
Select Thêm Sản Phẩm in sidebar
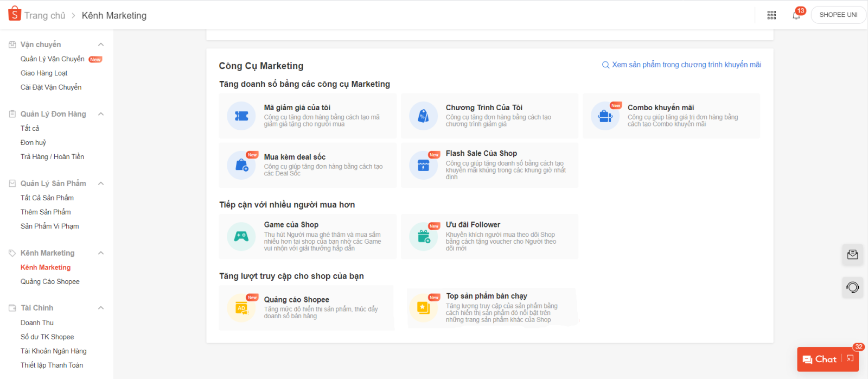46,212
